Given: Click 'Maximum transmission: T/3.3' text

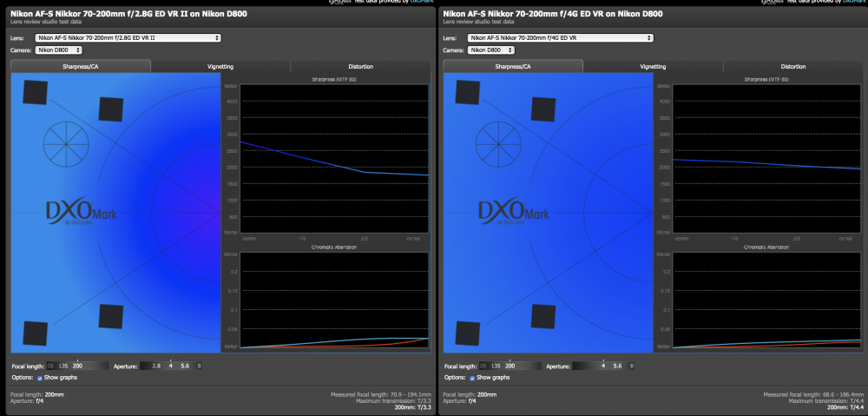Looking at the screenshot, I should click(393, 400).
